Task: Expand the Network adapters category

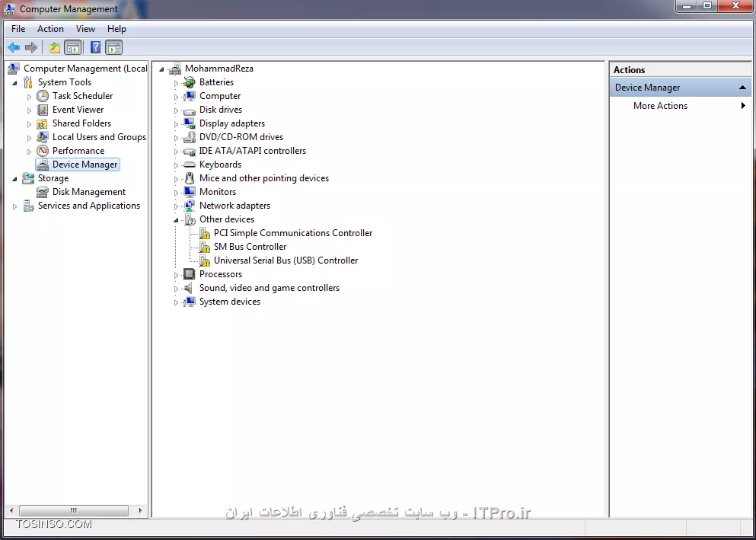Action: pos(176,206)
